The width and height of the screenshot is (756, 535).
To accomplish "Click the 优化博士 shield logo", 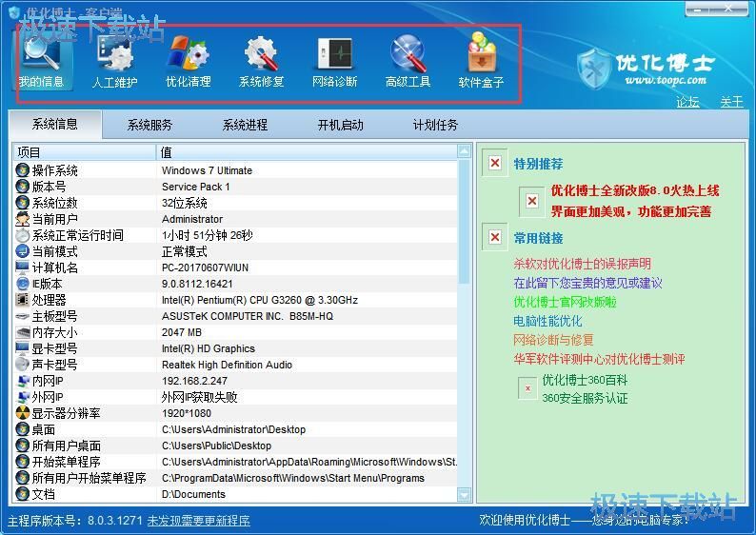I will click(594, 69).
